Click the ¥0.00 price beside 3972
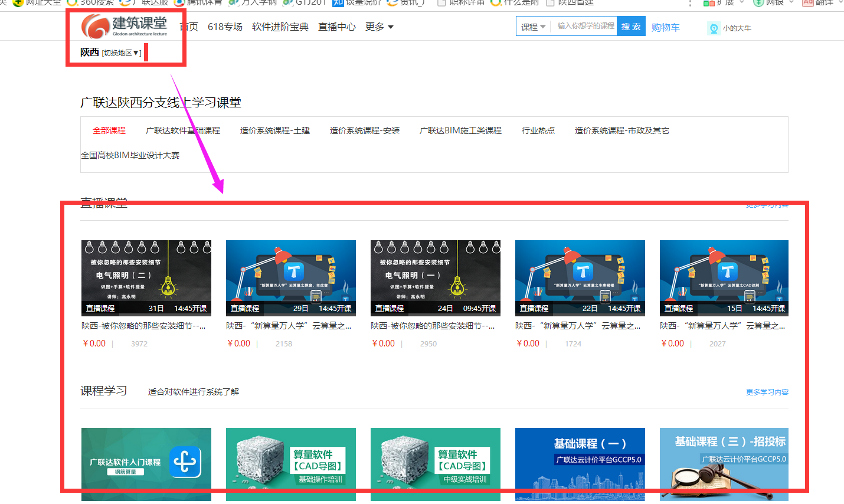844x504 pixels. [94, 343]
